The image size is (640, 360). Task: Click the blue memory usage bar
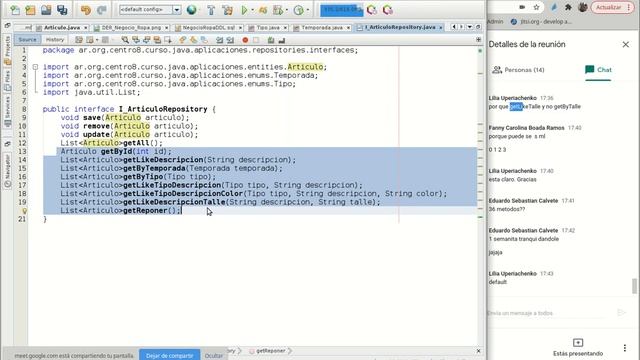coord(342,10)
